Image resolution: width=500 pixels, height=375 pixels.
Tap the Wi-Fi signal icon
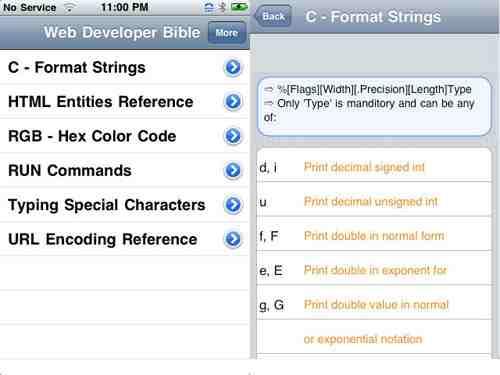coord(69,7)
